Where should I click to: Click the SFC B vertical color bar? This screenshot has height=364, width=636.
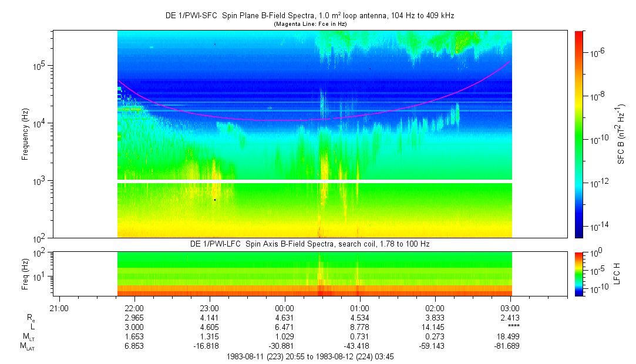click(578, 134)
